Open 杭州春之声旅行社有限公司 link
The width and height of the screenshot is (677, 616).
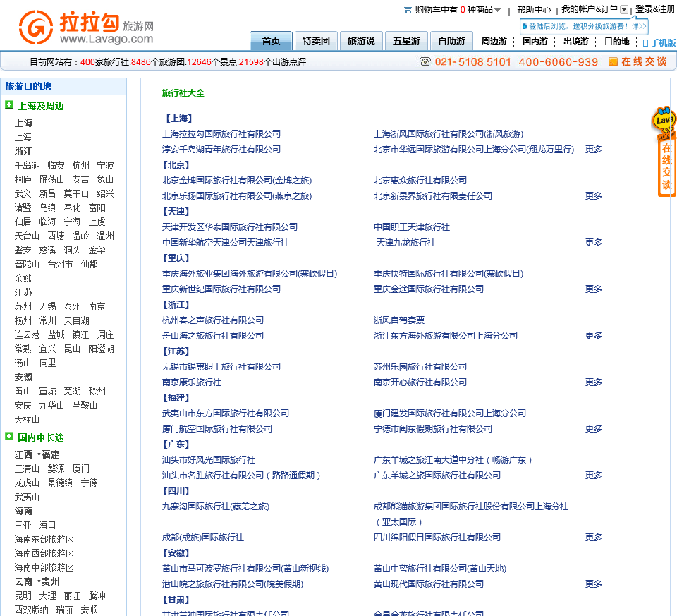tap(213, 320)
